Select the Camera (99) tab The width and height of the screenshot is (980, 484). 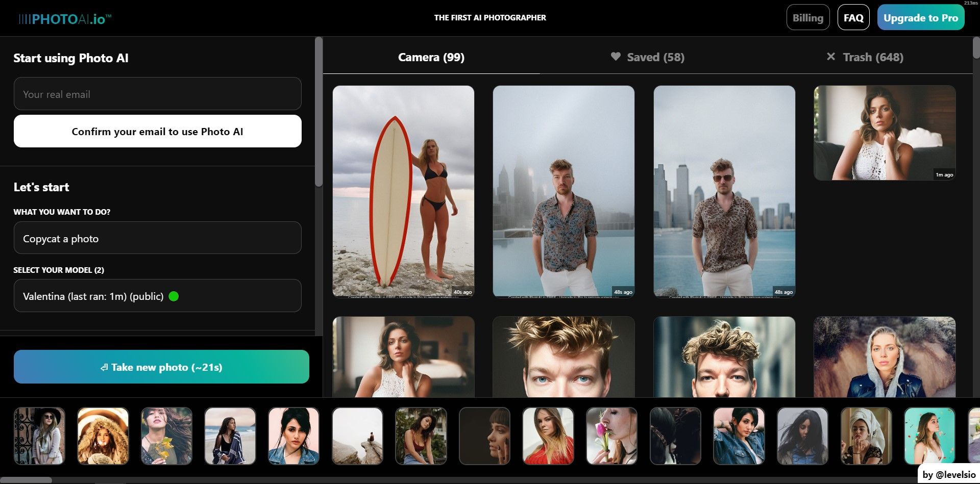[x=431, y=57]
